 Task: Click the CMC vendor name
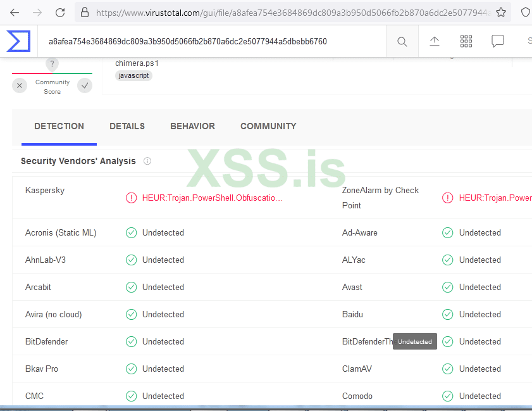pos(34,396)
